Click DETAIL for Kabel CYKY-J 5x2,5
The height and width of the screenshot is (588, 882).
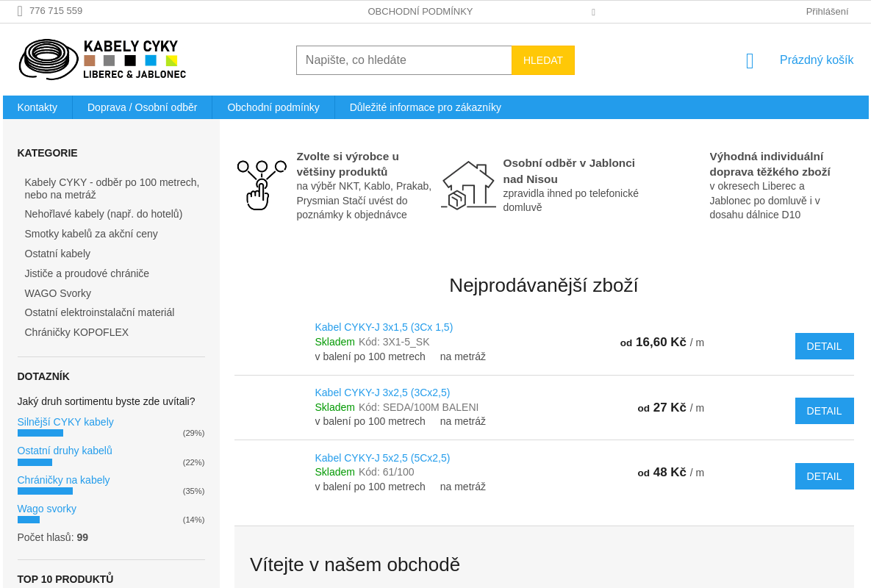[x=824, y=476]
